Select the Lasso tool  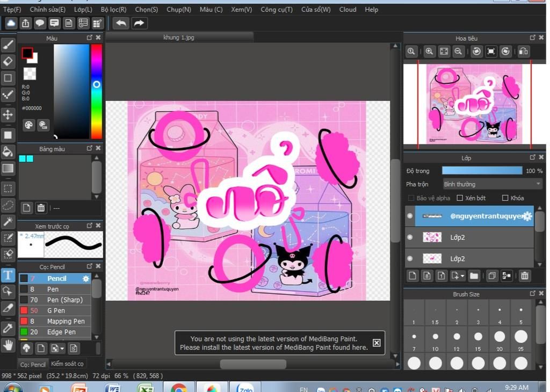click(x=8, y=205)
